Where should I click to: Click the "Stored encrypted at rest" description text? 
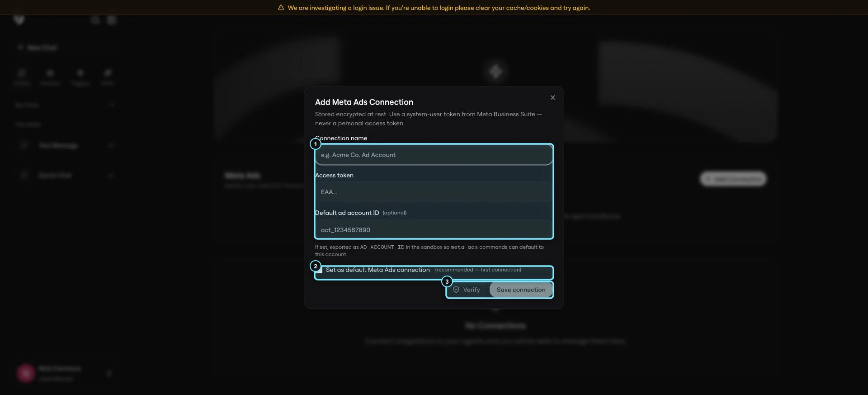tap(429, 119)
